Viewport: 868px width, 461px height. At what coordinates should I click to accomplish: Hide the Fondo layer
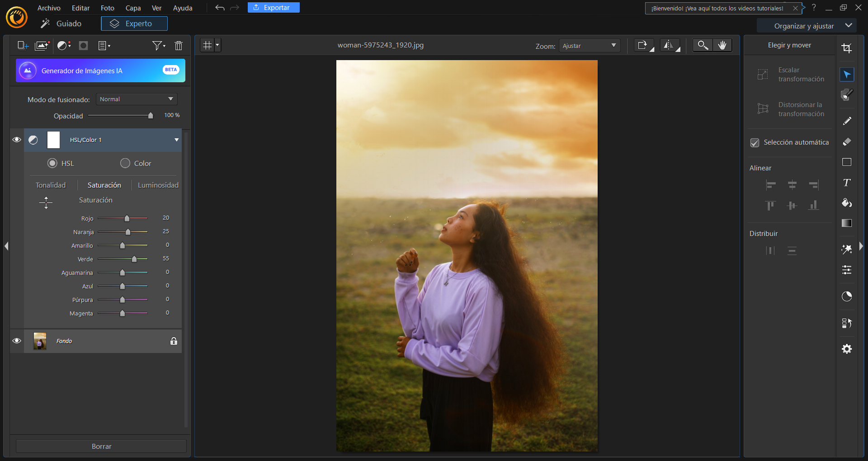[x=17, y=341]
